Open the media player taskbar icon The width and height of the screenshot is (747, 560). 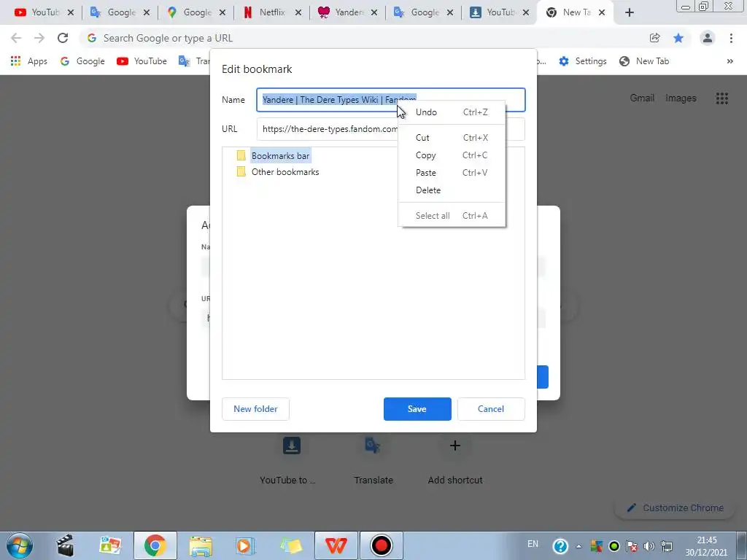(246, 545)
